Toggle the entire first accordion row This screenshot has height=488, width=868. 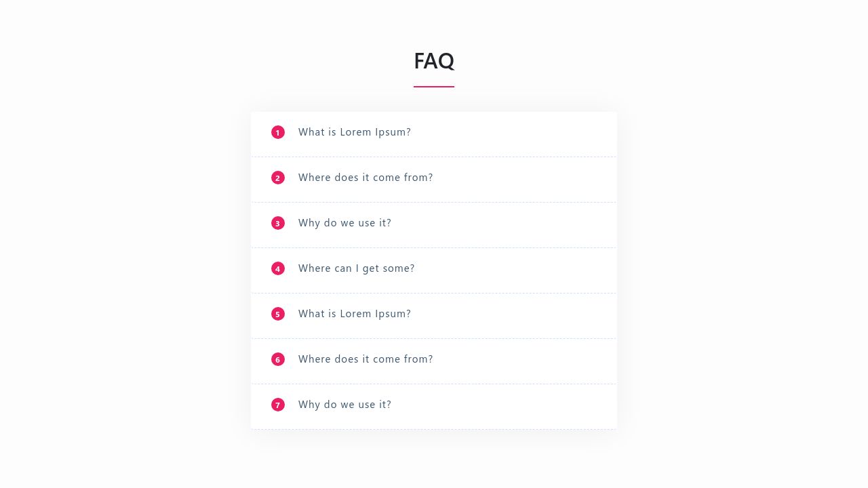434,134
